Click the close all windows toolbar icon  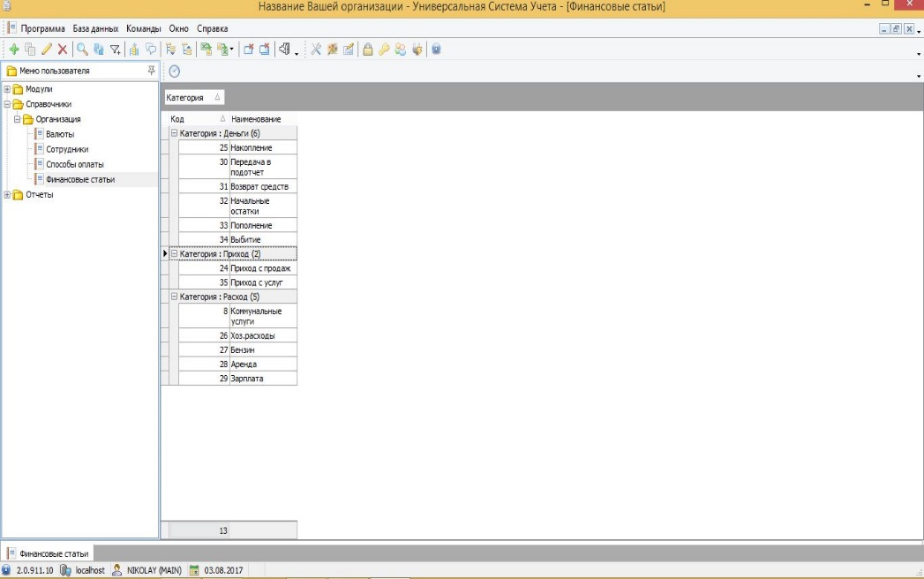tap(265, 49)
